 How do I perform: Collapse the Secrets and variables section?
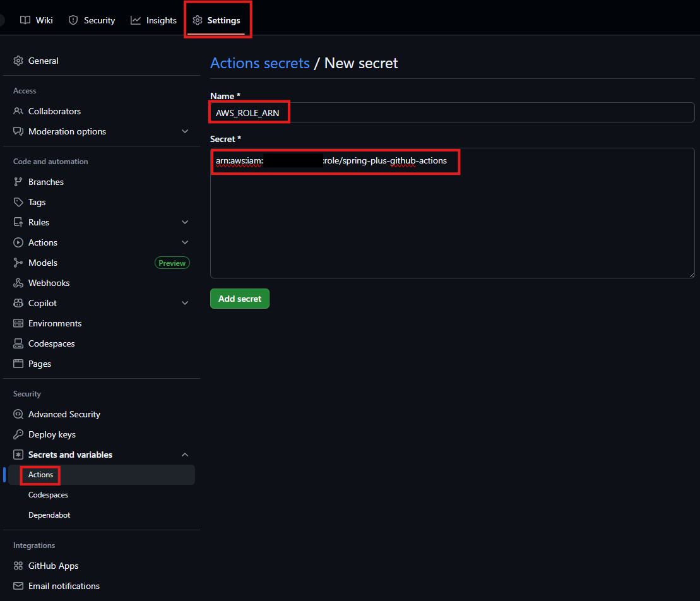pos(185,455)
